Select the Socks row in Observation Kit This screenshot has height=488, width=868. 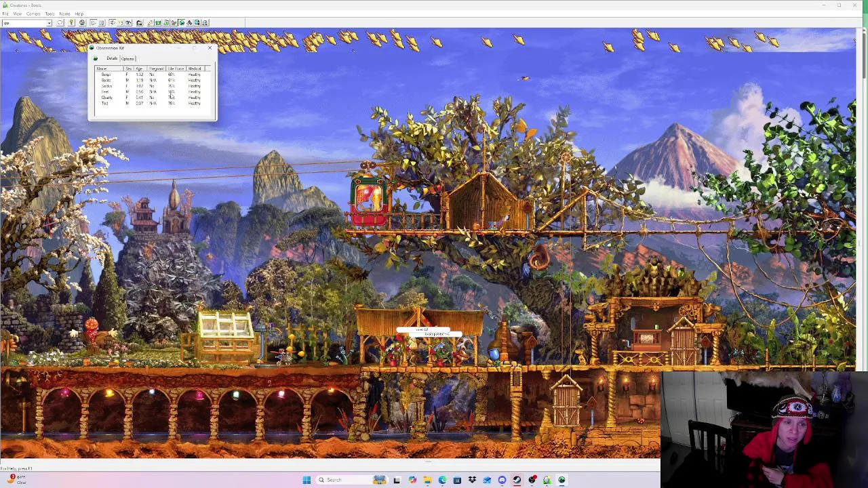tap(153, 86)
